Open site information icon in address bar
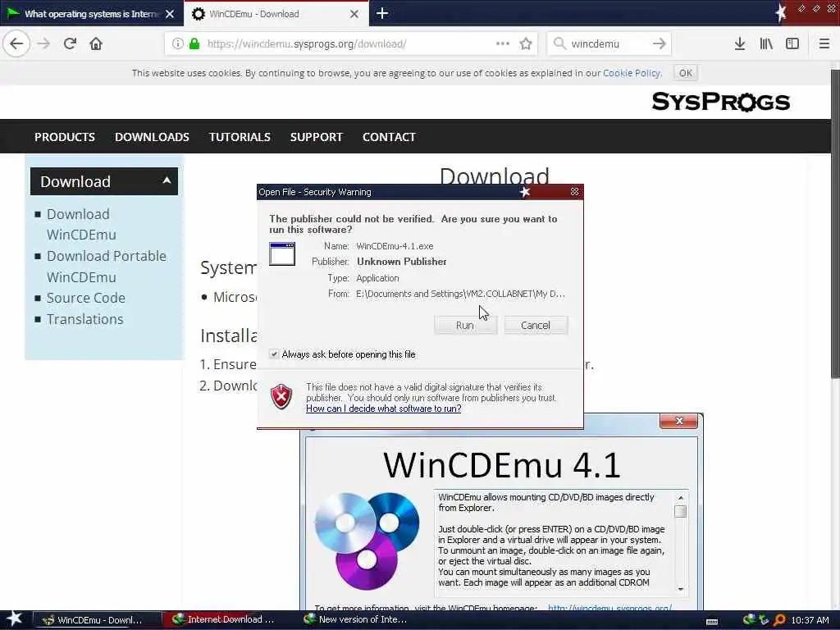Viewport: 840px width, 630px height. 177,43
